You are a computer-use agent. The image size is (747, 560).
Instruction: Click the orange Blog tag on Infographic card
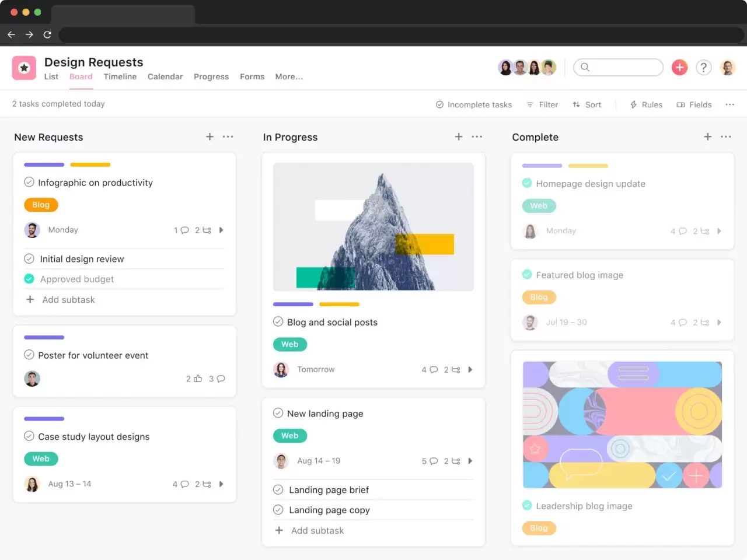pyautogui.click(x=41, y=205)
